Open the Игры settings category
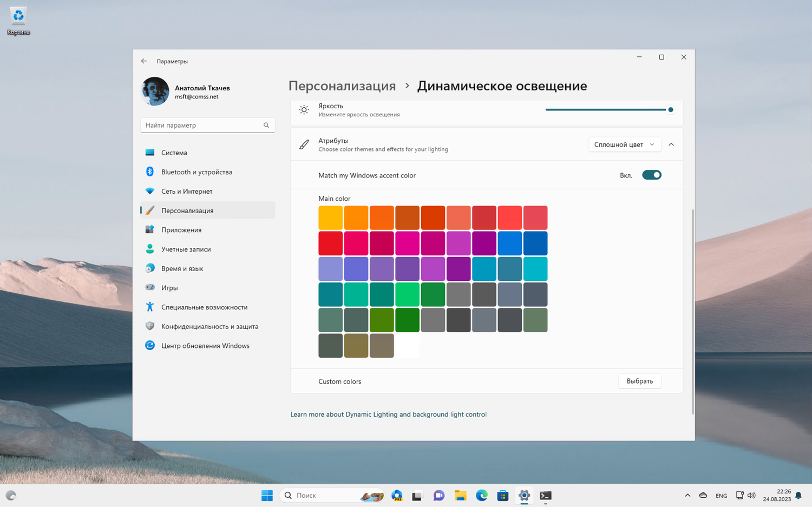This screenshot has width=812, height=507. click(x=208, y=288)
